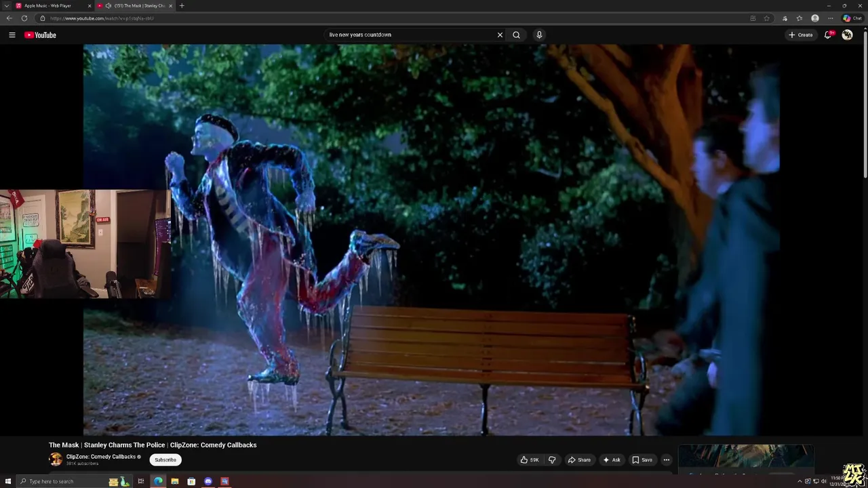Open YouTube notifications bell
Image resolution: width=868 pixels, height=488 pixels.
pyautogui.click(x=828, y=35)
